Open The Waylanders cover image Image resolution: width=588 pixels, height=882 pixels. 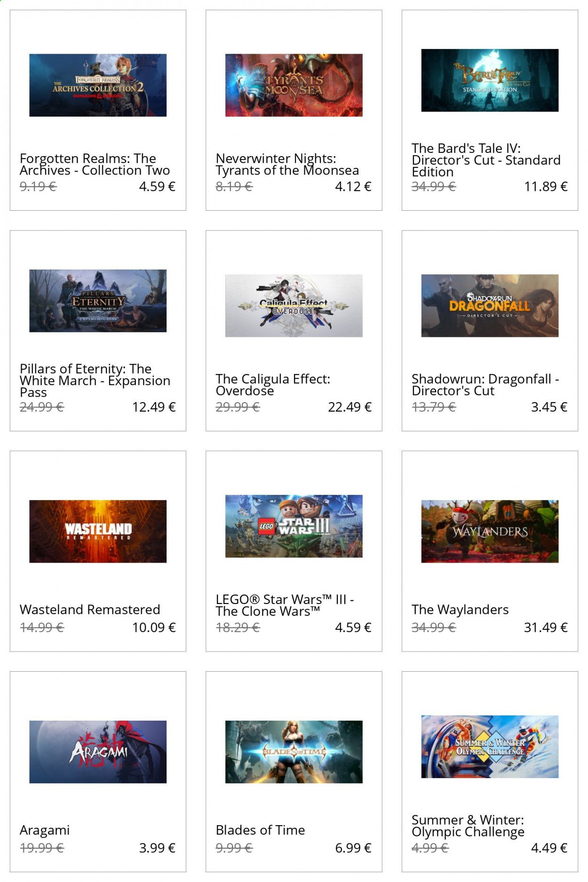490,531
